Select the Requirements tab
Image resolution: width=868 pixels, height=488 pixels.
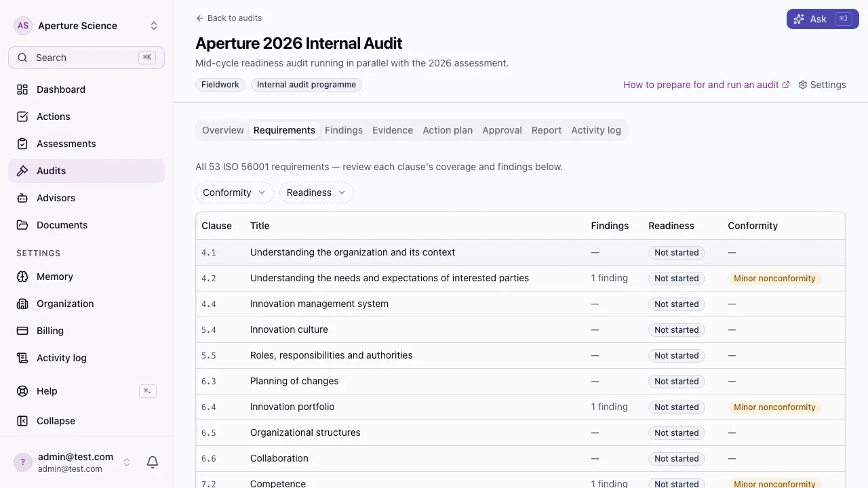tap(284, 130)
